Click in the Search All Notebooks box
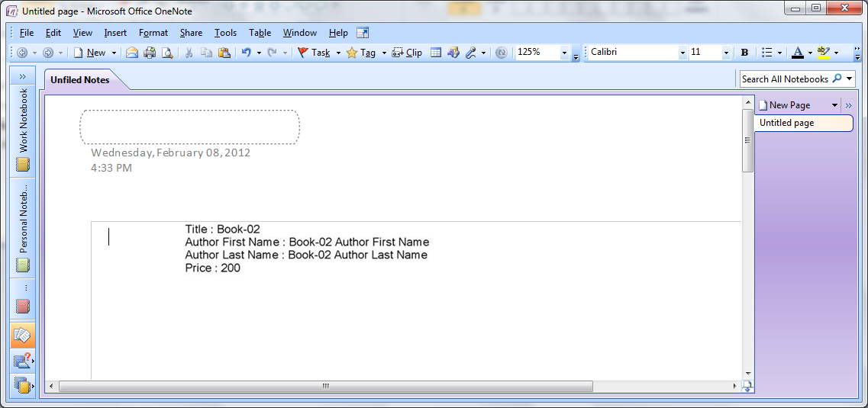The image size is (868, 408). click(x=785, y=79)
